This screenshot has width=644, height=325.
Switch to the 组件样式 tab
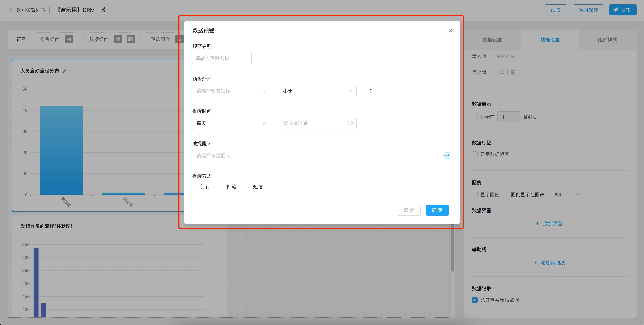(607, 40)
